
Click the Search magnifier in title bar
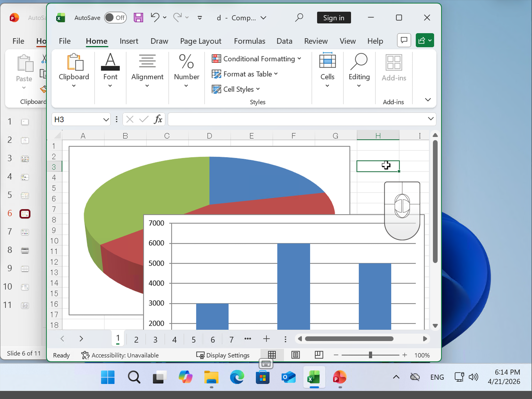pyautogui.click(x=299, y=18)
